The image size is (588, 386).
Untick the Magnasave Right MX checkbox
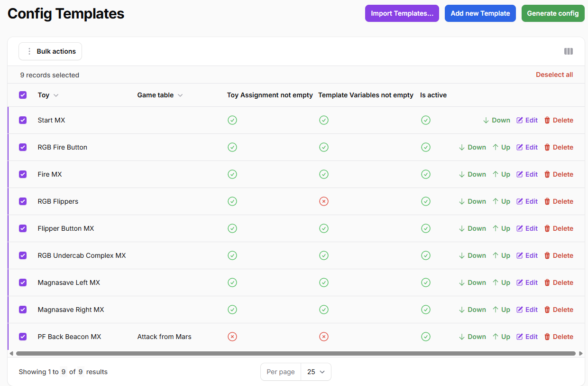click(23, 310)
